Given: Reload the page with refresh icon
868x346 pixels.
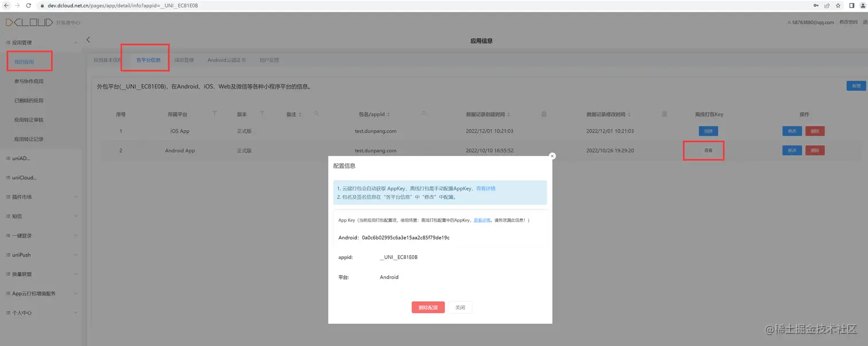Looking at the screenshot, I should point(29,5).
